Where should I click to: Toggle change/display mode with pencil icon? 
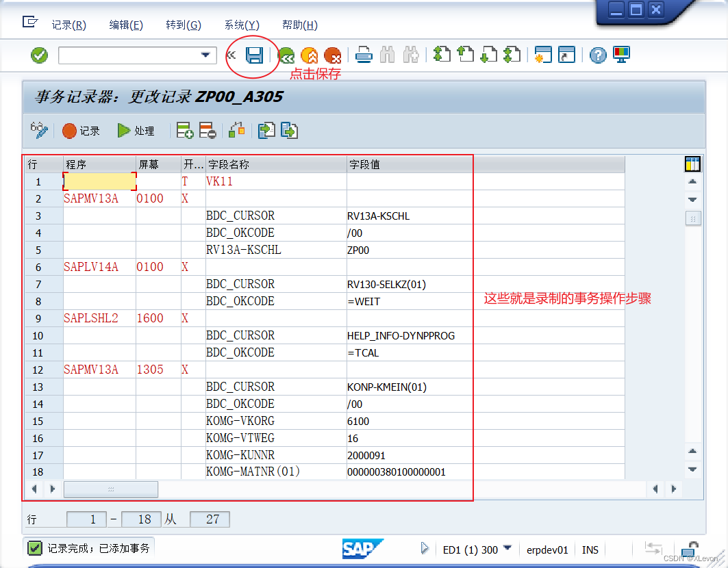click(x=39, y=130)
